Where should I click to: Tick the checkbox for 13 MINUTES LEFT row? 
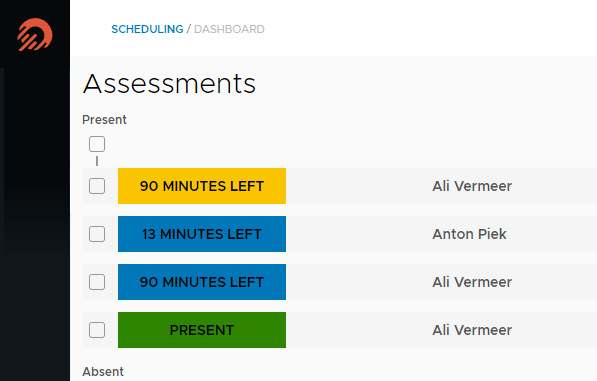97,234
